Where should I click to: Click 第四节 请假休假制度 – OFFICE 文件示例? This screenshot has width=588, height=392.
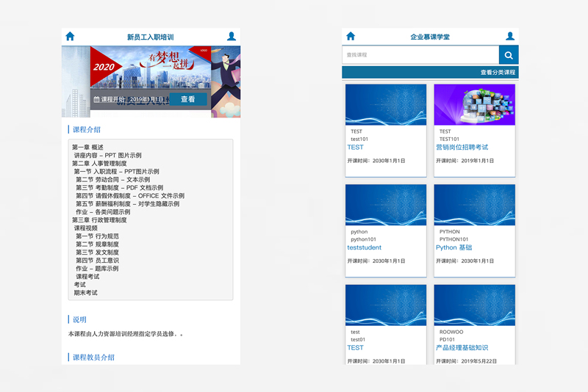pos(130,196)
